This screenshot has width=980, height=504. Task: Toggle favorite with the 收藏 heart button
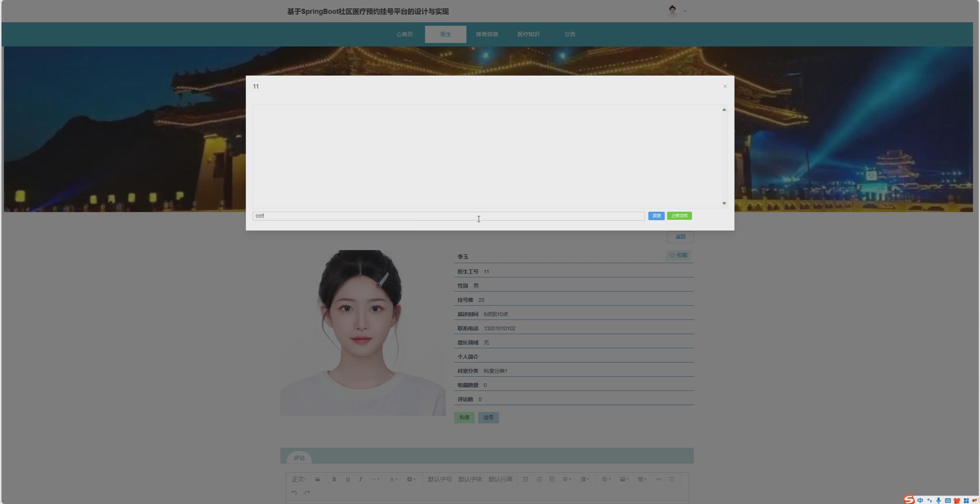[x=678, y=255]
